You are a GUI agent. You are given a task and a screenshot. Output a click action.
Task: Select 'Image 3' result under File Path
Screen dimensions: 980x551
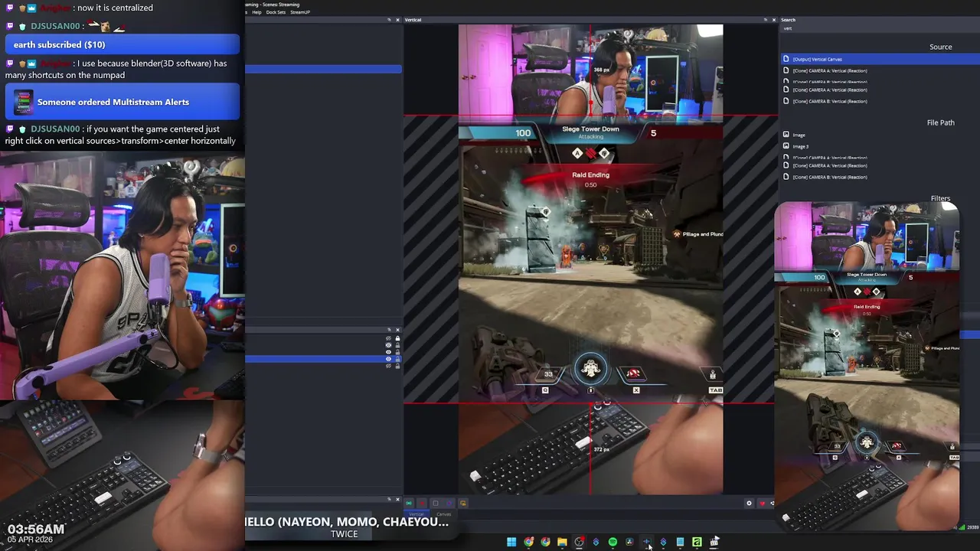tap(801, 146)
